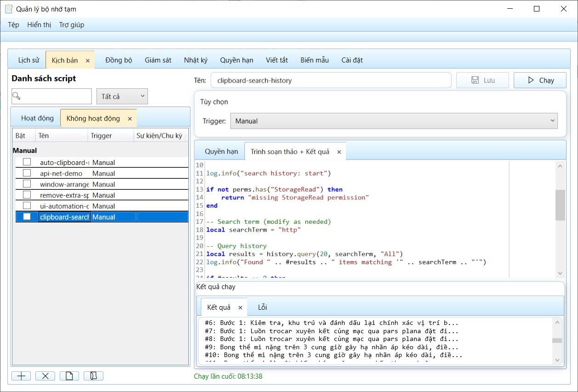Toggle the clipboard-search script checkbox

click(27, 217)
